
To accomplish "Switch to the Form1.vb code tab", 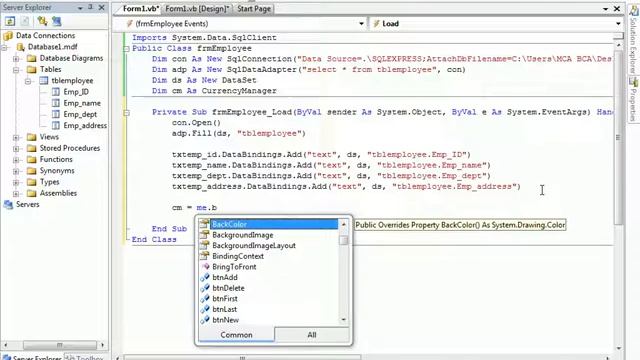I will click(x=140, y=9).
